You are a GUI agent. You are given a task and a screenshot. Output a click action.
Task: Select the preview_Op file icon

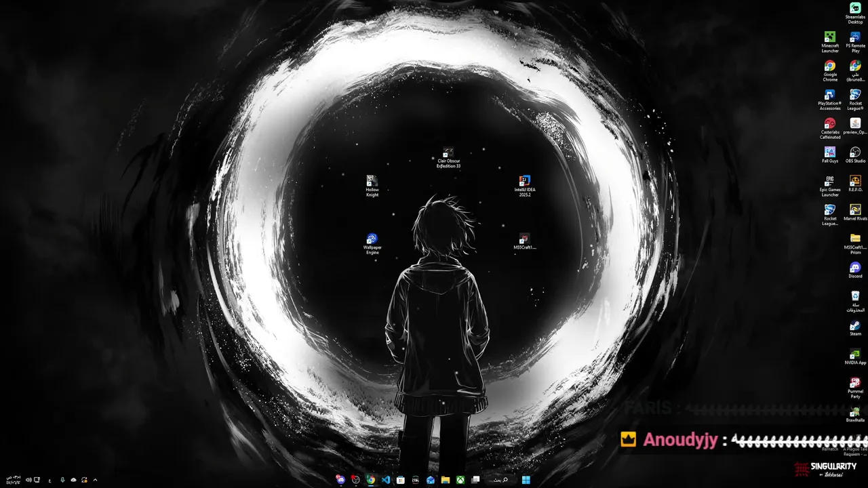pos(855,126)
